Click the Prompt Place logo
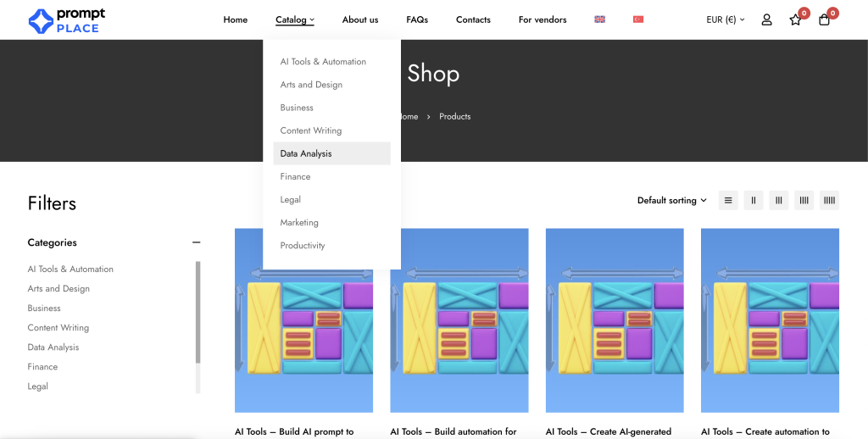The width and height of the screenshot is (868, 439). click(67, 20)
